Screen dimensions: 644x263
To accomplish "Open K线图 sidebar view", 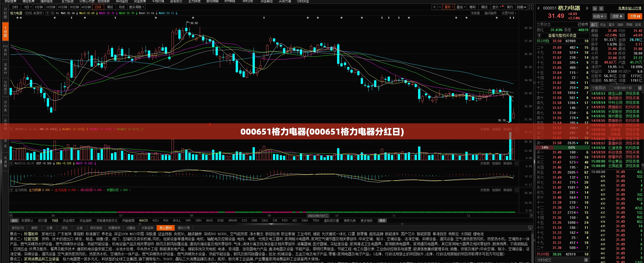I will click(5, 32).
